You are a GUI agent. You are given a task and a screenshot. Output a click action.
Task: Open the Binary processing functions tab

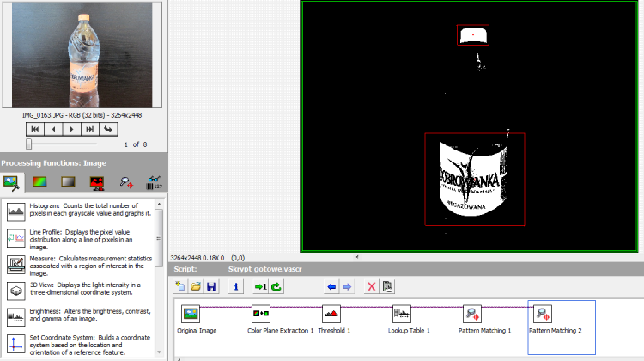[97, 182]
